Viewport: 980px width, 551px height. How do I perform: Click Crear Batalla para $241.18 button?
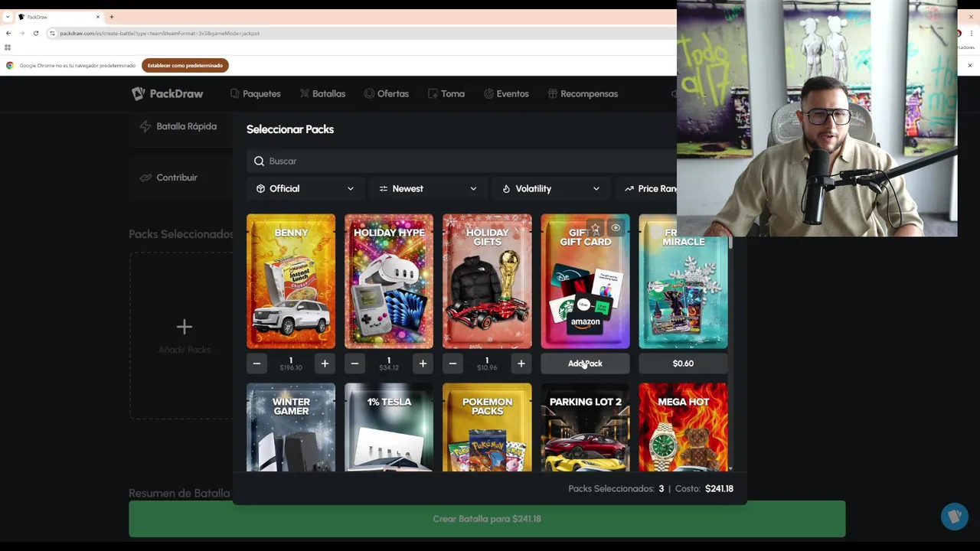pyautogui.click(x=487, y=519)
